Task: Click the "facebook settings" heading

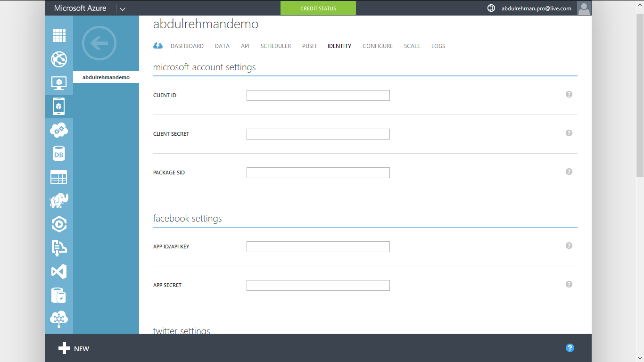Action: 188,219
